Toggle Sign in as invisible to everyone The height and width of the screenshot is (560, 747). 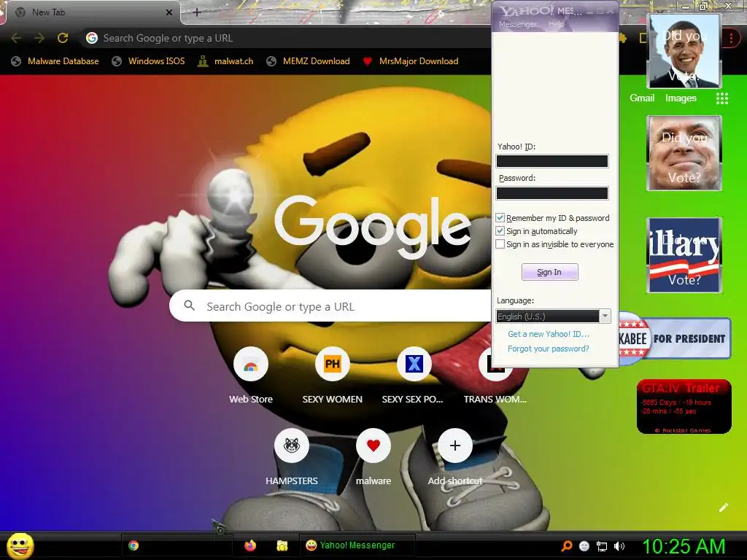(500, 244)
